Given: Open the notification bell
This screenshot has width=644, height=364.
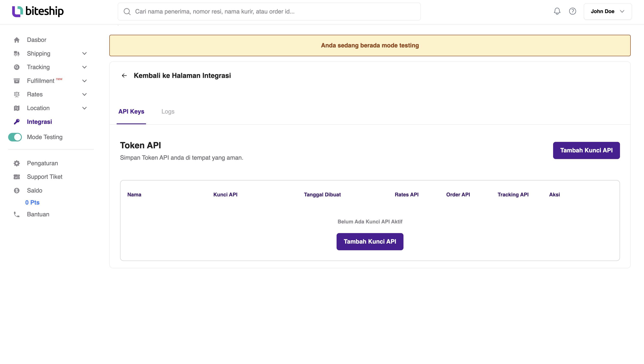Looking at the screenshot, I should pos(557,11).
